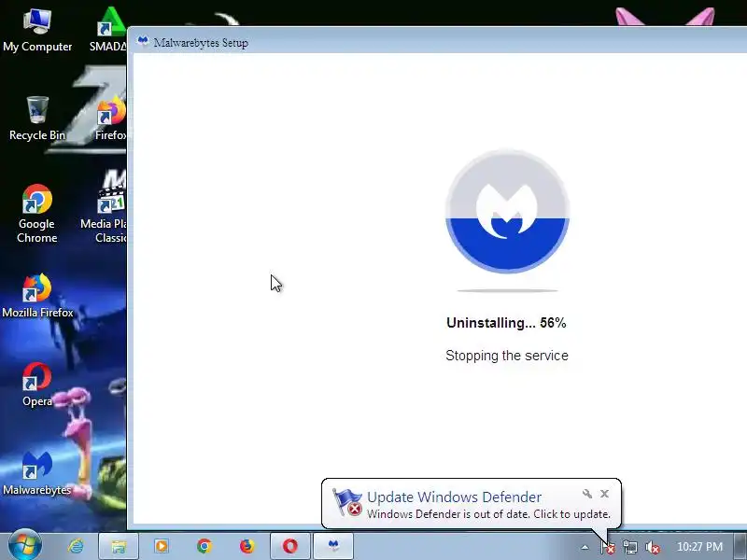Click the Malwarebytes circular progress logo
The width and height of the screenshot is (747, 560).
[x=507, y=212]
